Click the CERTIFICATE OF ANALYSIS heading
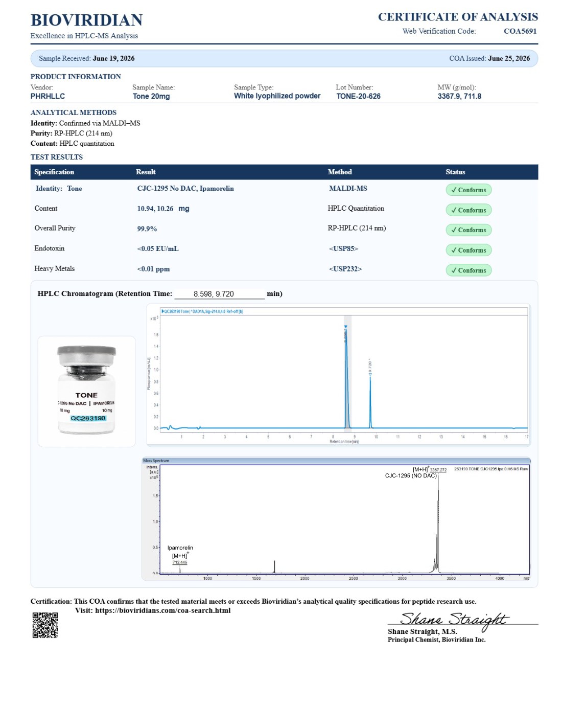This screenshot has width=562, height=728. pyautogui.click(x=458, y=17)
